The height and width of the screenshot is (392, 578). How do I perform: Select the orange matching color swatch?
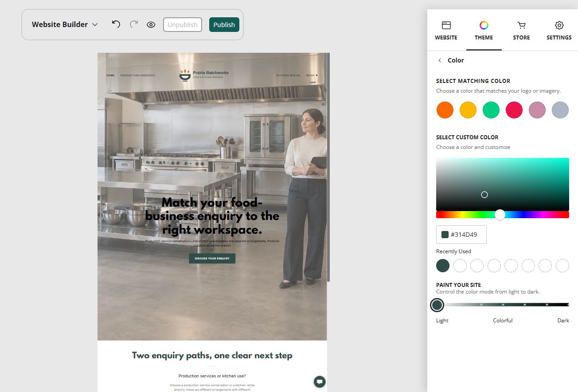[445, 110]
